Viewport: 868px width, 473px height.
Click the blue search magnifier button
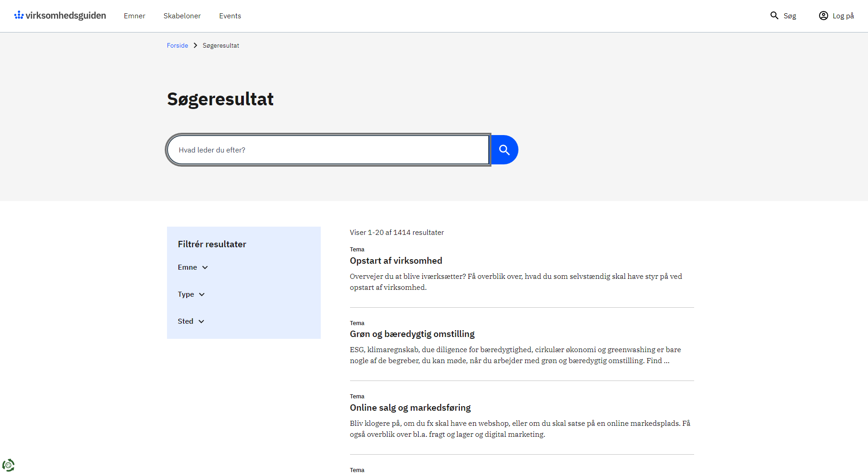point(504,150)
